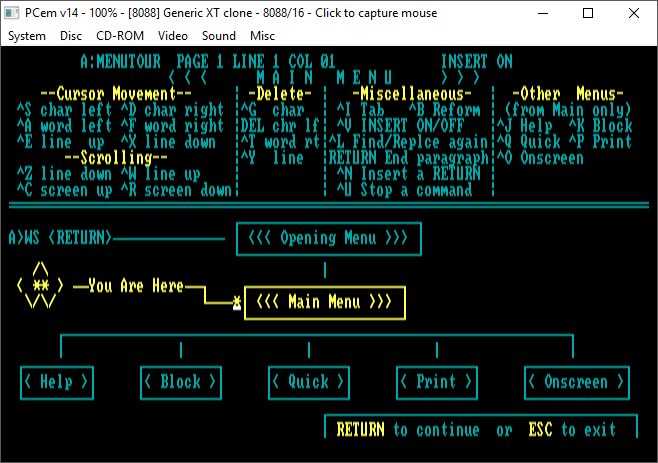Click the 'M A I N M E N U' title
Screen dimensions: 658x463
324,78
